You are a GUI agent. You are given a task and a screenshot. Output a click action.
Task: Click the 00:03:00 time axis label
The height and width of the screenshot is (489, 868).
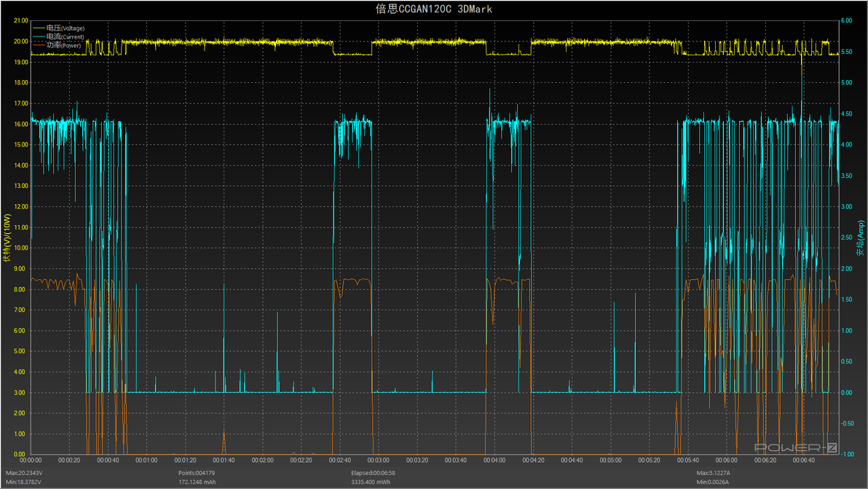[x=379, y=460]
